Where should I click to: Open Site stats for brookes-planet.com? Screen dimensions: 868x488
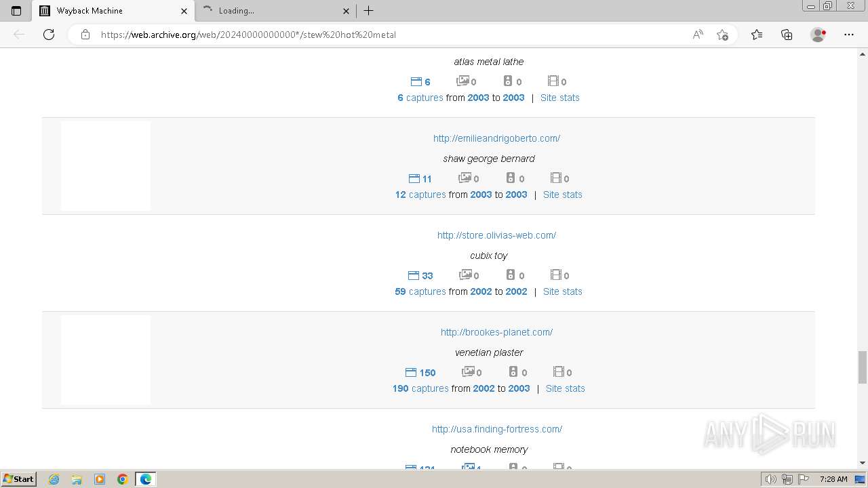566,388
